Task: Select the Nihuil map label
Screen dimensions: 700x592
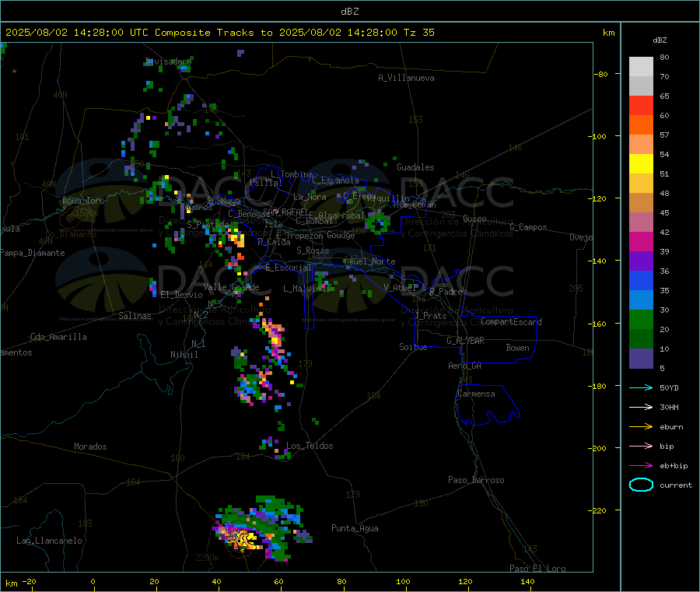Action: (x=184, y=355)
